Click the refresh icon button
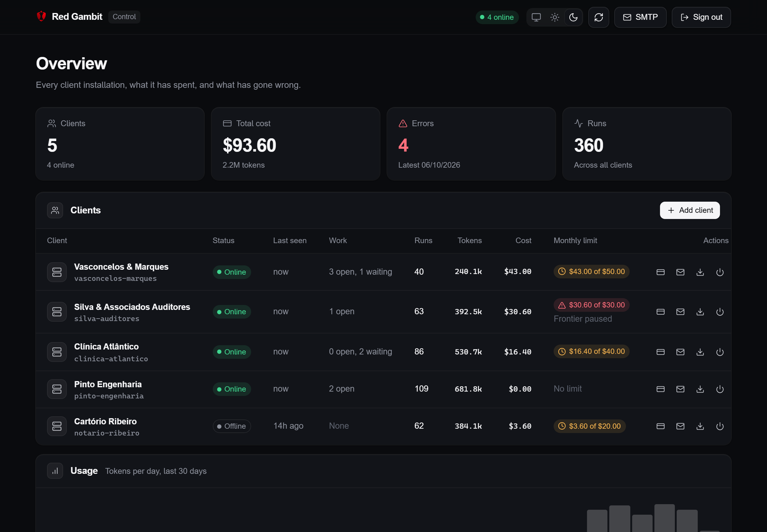Screen dimensions: 767x532 599,17
